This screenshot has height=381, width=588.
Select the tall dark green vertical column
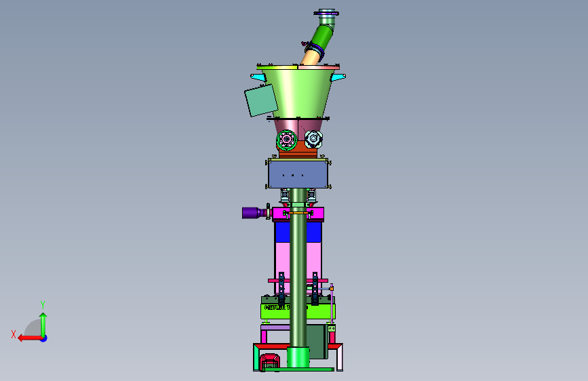(x=298, y=268)
